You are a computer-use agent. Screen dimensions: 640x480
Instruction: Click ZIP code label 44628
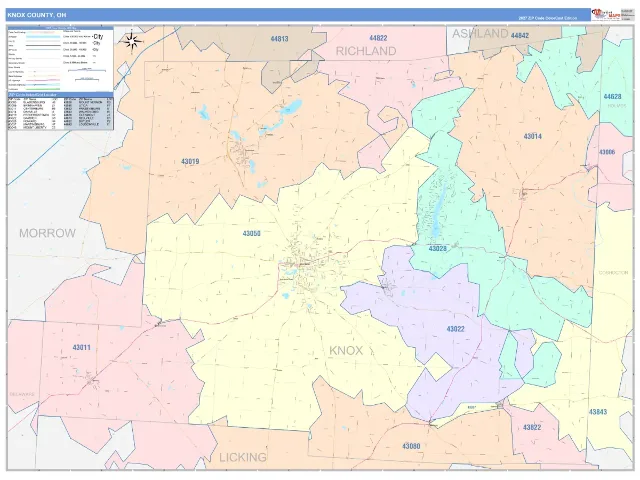[x=612, y=96]
